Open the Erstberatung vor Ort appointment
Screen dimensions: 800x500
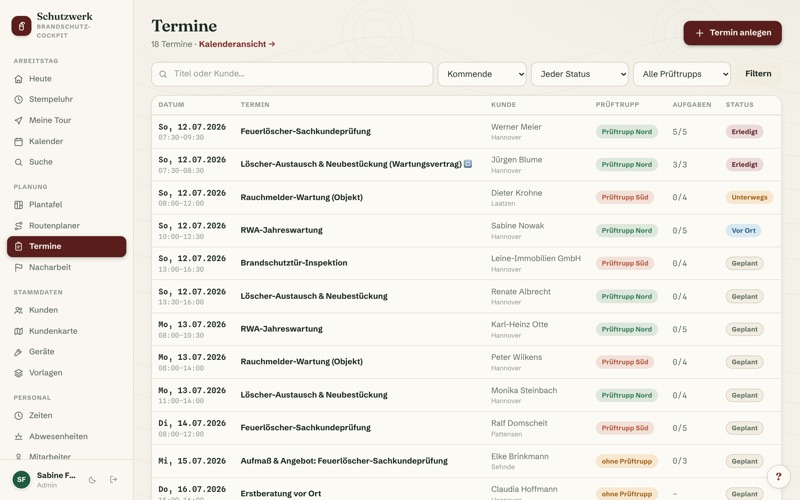[281, 493]
